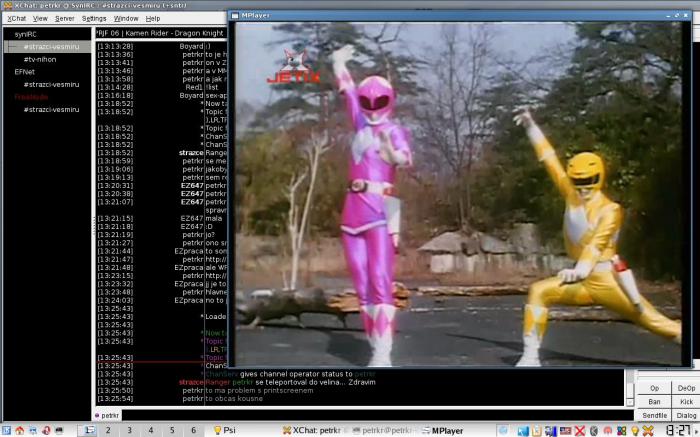Select #strazci-vesmiru under EFNet
Viewport: 700px width, 437px height.
[x=51, y=84]
